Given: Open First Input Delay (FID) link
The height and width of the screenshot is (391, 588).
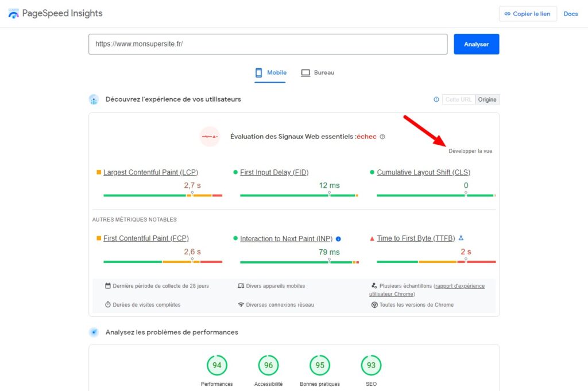Looking at the screenshot, I should point(274,172).
